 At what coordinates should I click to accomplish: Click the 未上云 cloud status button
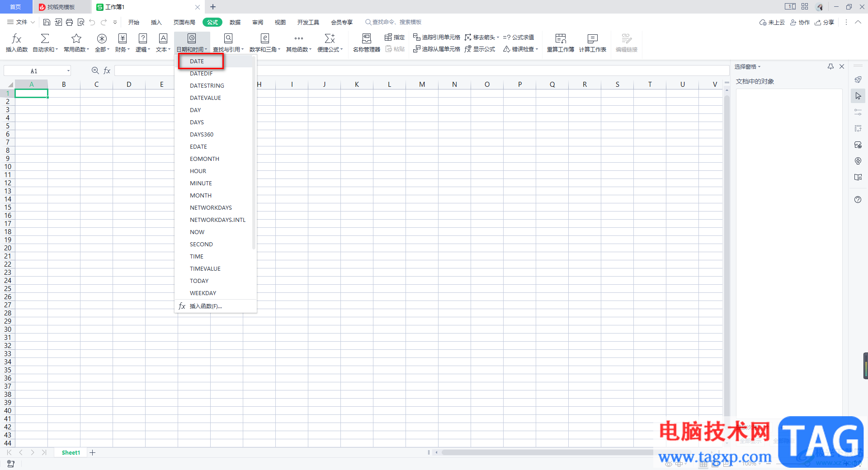click(x=772, y=22)
